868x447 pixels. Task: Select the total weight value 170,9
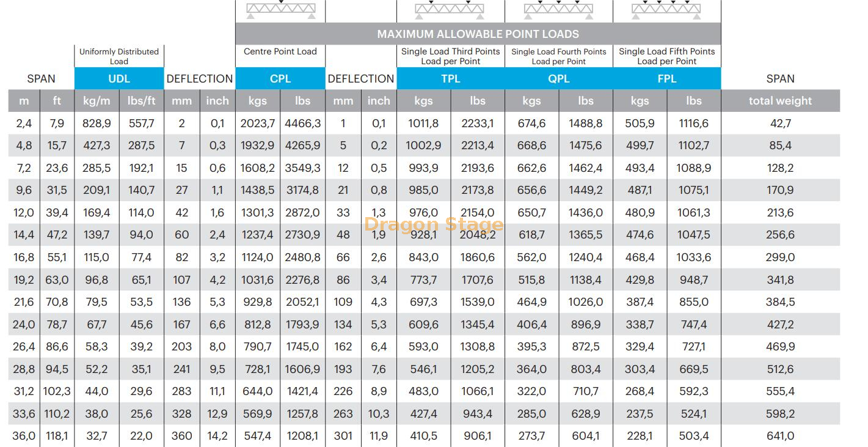coord(781,190)
